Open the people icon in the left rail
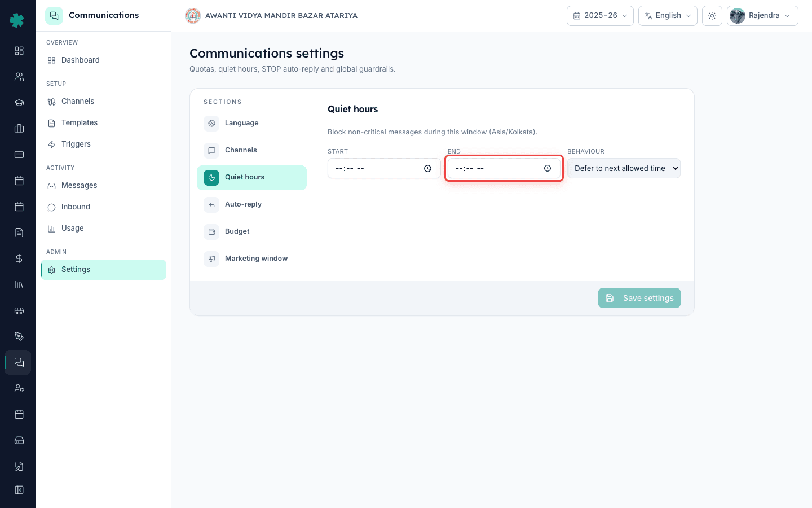 pyautogui.click(x=19, y=77)
